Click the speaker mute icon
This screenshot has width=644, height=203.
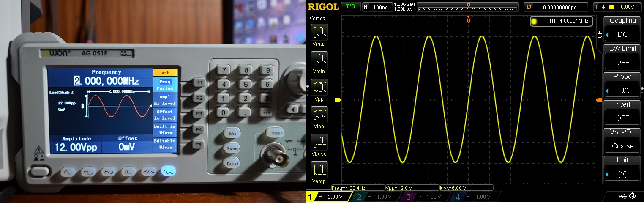[x=633, y=196]
